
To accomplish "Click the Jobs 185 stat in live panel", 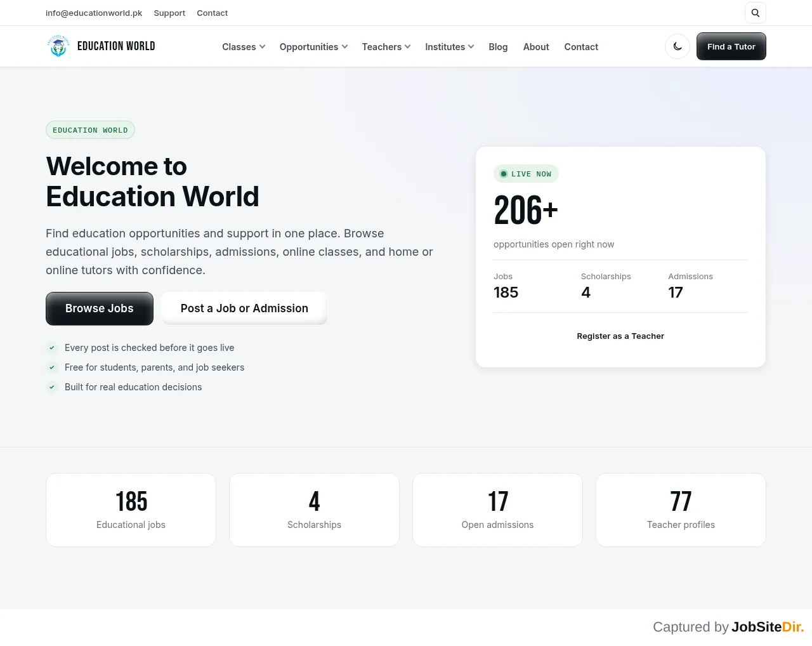I will coord(506,286).
